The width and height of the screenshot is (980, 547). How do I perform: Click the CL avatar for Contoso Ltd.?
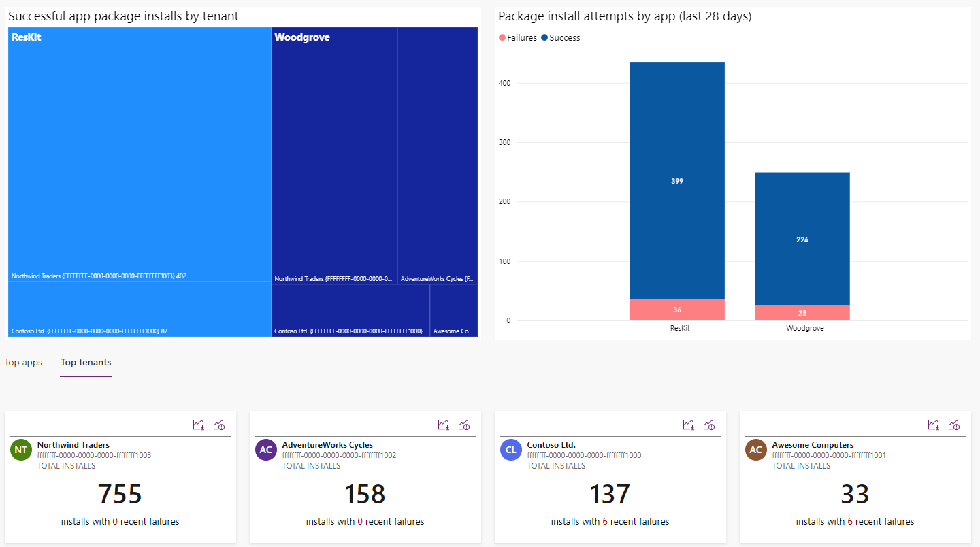[511, 450]
